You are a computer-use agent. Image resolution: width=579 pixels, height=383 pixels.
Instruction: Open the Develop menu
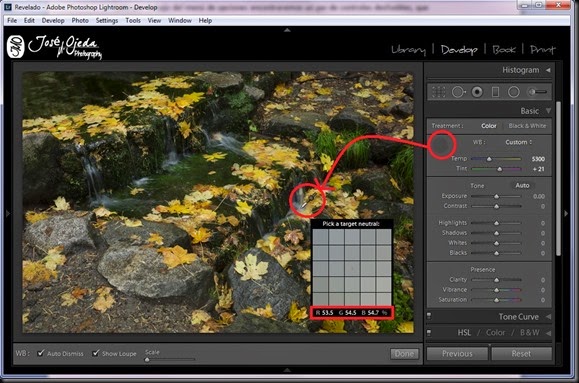tap(53, 20)
